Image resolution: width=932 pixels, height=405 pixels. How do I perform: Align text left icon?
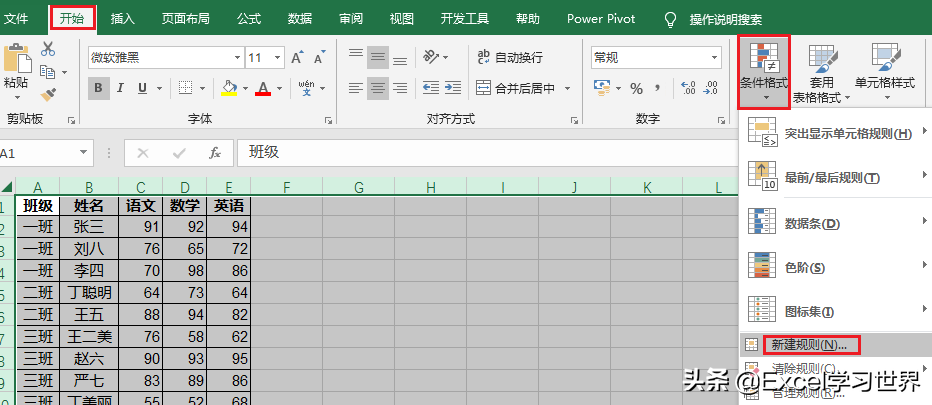(x=355, y=89)
